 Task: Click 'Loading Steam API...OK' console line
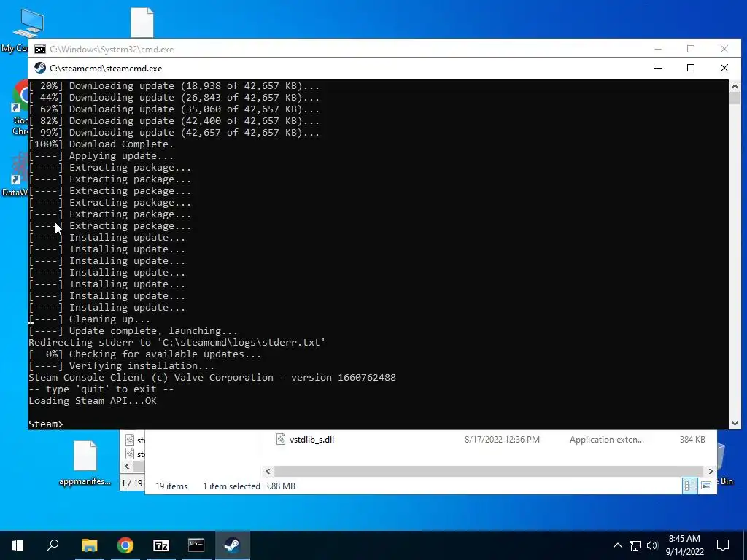[x=93, y=401]
